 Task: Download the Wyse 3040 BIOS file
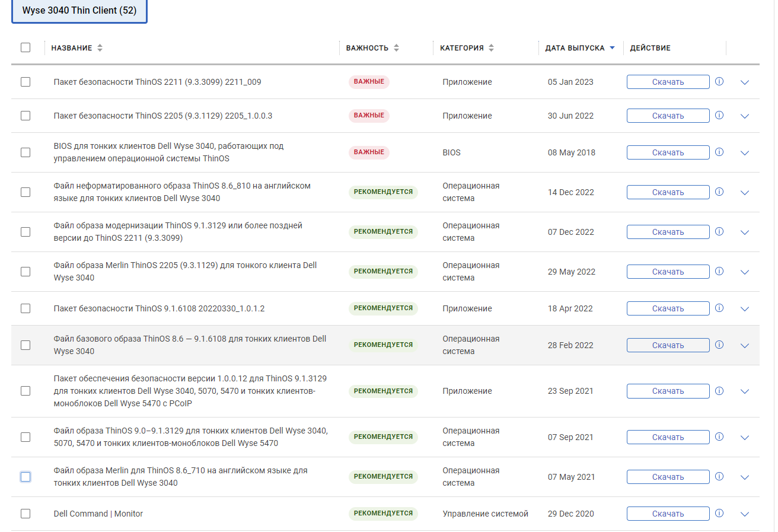pyautogui.click(x=668, y=152)
